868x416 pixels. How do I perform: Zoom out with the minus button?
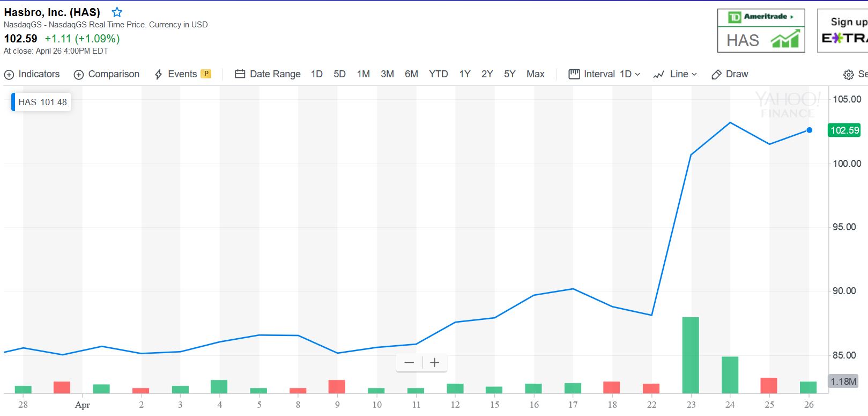tap(409, 363)
